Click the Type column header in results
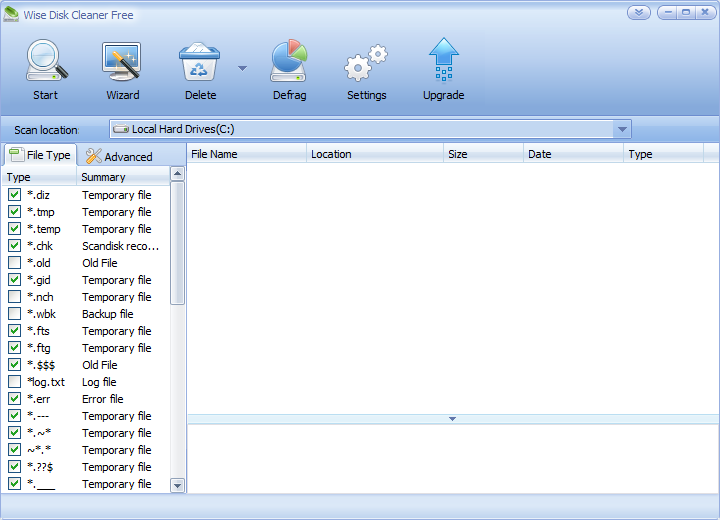Viewport: 720px width, 520px height. (664, 154)
